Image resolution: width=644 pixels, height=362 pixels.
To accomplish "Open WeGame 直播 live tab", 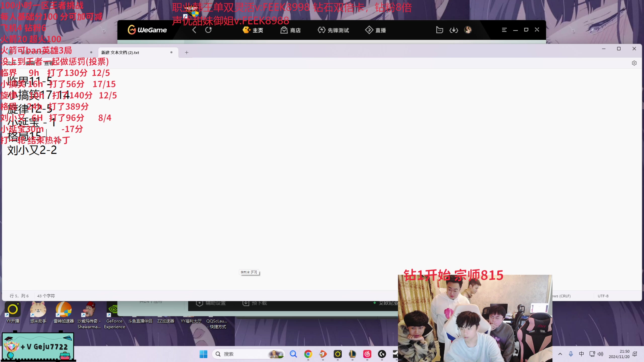I will point(376,30).
